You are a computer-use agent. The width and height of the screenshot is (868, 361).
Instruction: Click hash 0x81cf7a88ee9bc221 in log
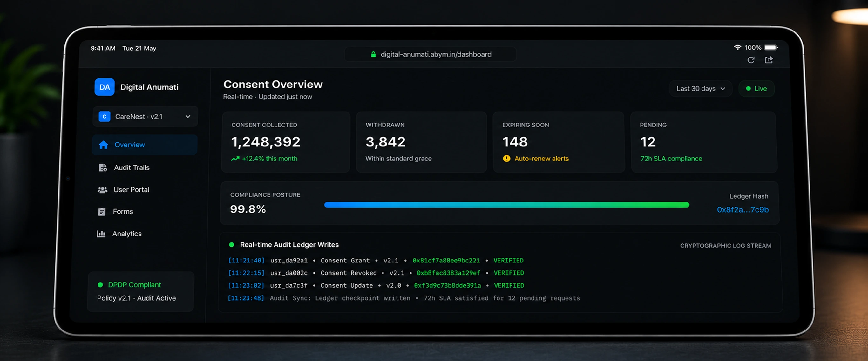(446, 261)
